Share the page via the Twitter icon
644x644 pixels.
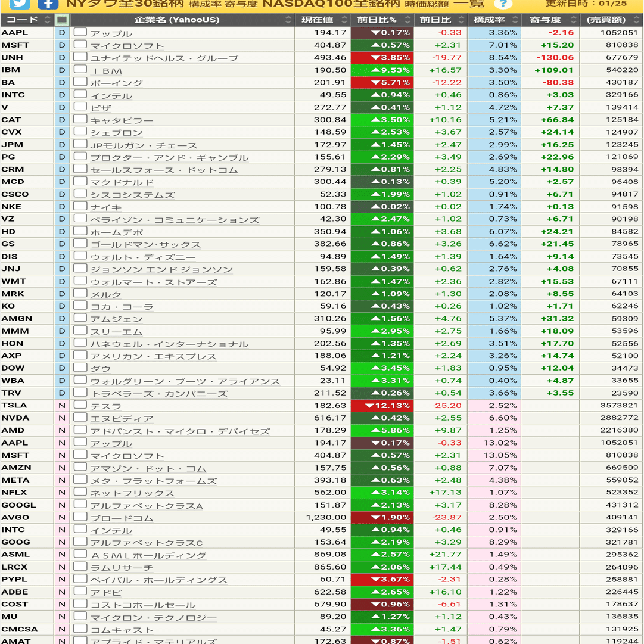(x=19, y=4)
